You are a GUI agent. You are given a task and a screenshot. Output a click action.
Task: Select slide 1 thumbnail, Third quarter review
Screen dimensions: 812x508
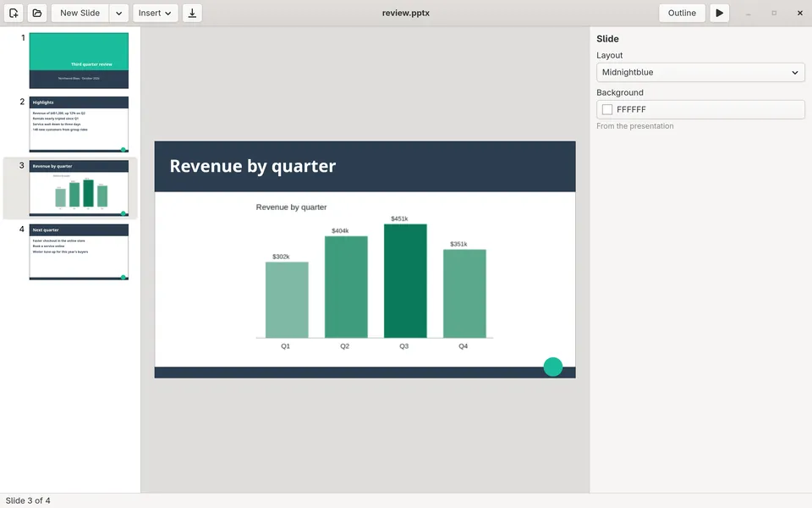(x=79, y=61)
